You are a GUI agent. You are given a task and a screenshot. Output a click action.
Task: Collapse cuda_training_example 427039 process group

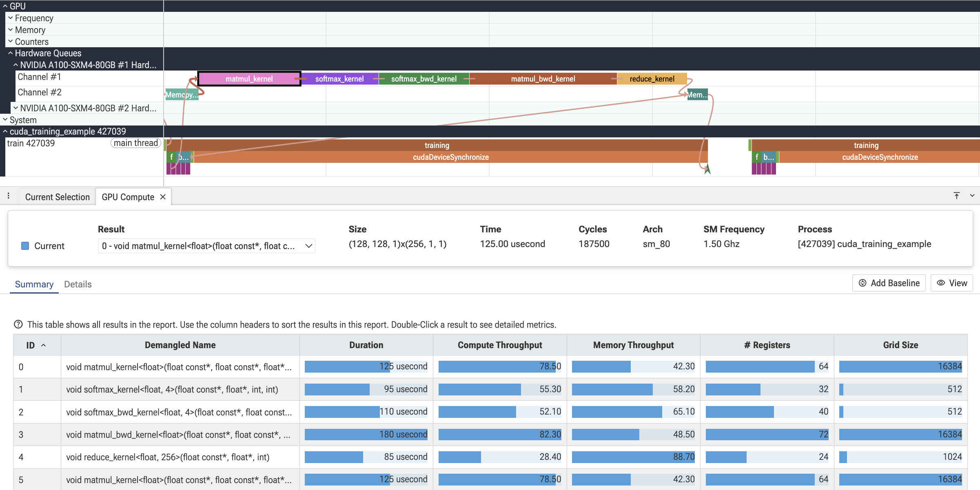[5, 131]
